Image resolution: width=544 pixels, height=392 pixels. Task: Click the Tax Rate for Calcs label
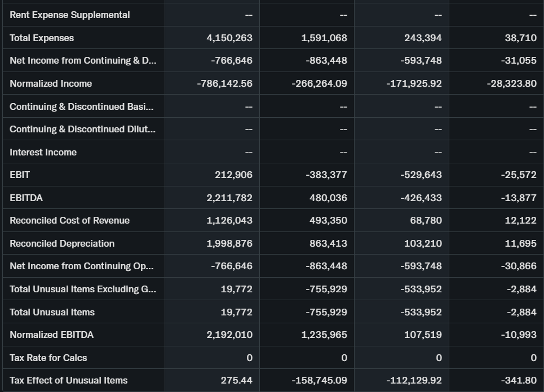point(48,358)
